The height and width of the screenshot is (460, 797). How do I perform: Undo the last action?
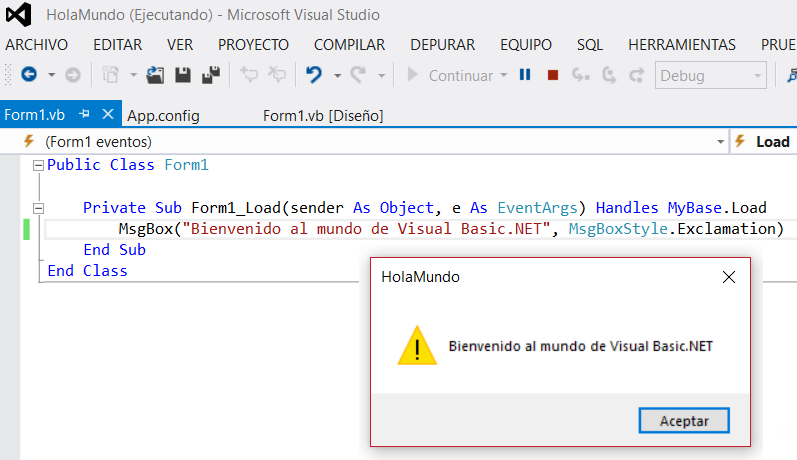click(314, 75)
